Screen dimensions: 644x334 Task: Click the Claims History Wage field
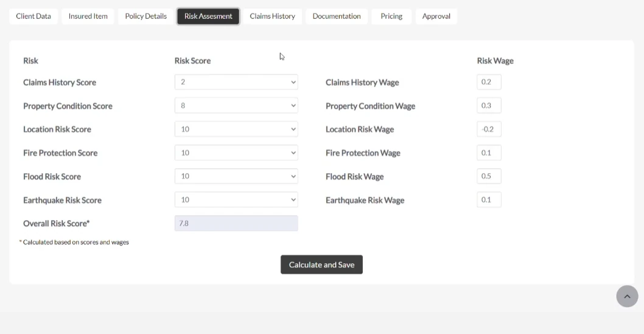pos(489,82)
